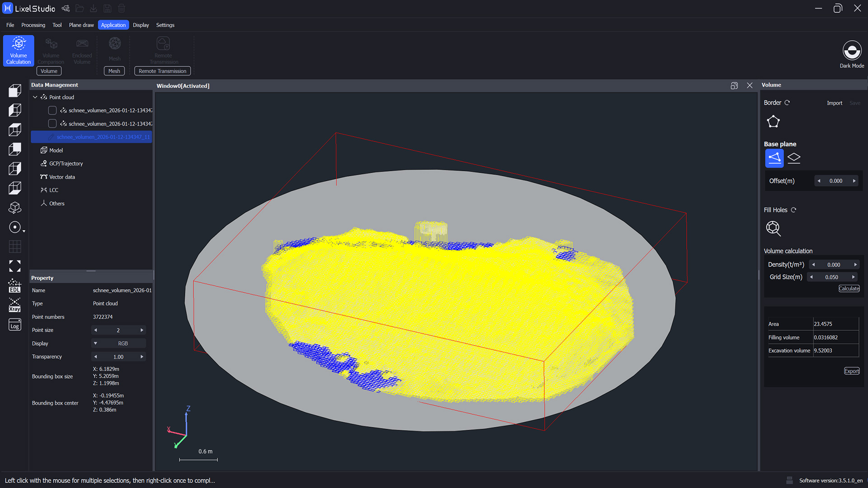Toggle the Dark Mode icon
The width and height of the screenshot is (868, 488).
(x=852, y=51)
